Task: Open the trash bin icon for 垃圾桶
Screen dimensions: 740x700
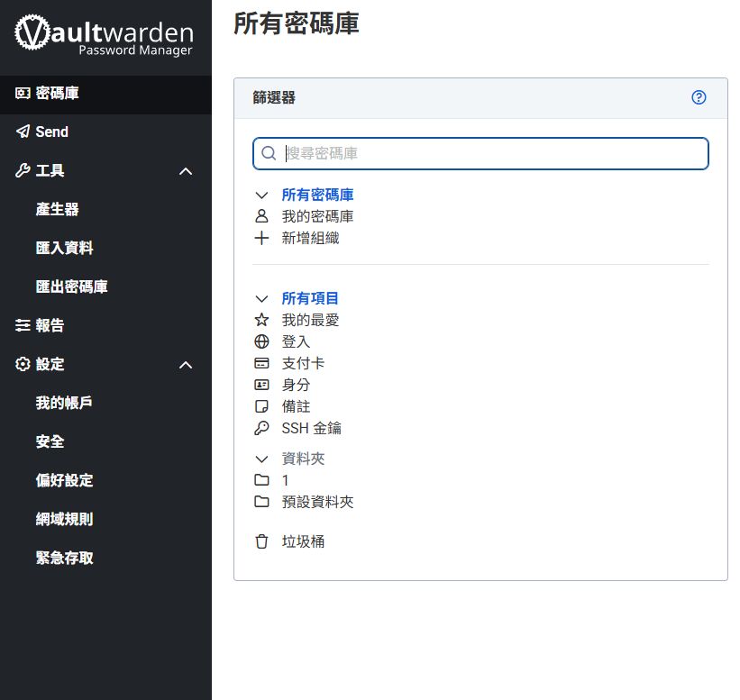Action: pos(262,541)
